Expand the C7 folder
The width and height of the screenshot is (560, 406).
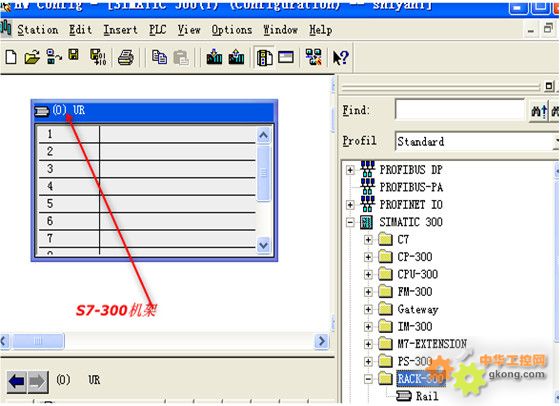(368, 240)
